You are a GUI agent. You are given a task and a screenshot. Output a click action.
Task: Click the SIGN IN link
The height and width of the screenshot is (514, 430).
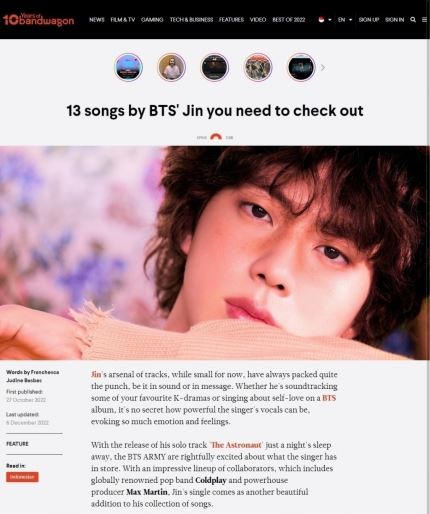(394, 20)
